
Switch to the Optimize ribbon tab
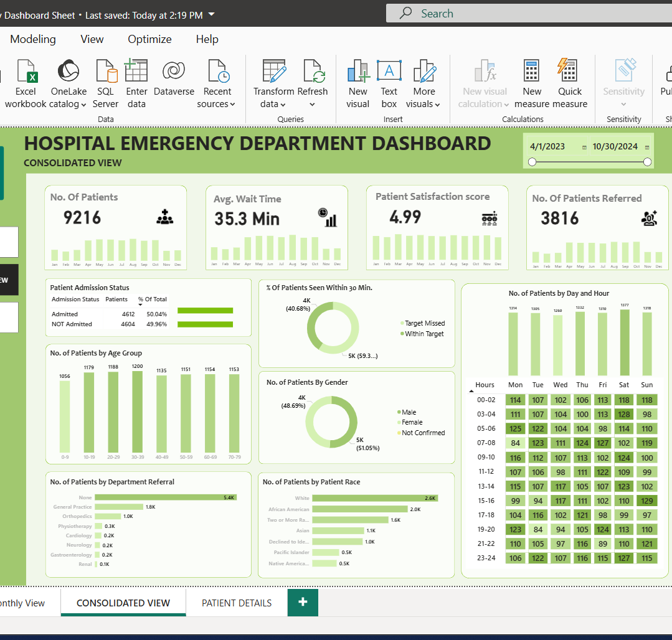149,39
